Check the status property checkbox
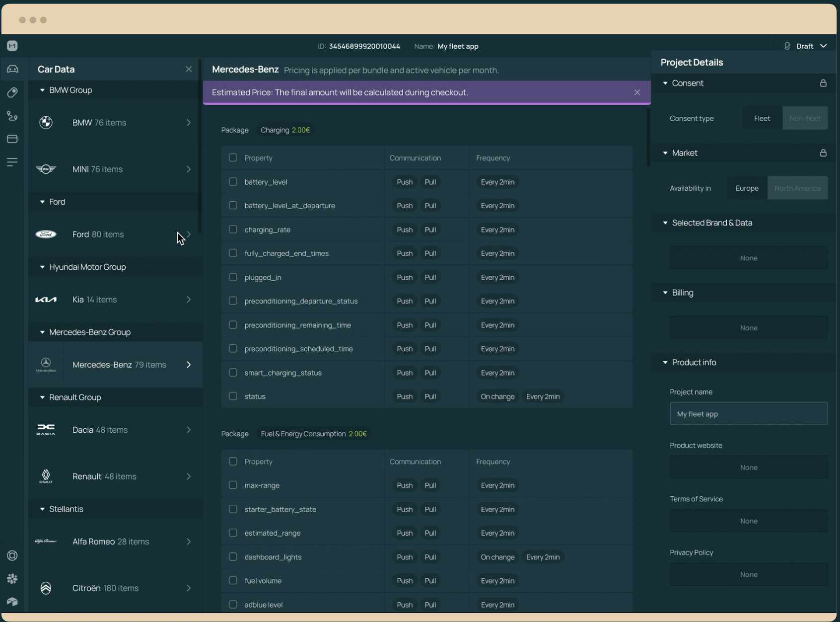840x622 pixels. pos(233,396)
